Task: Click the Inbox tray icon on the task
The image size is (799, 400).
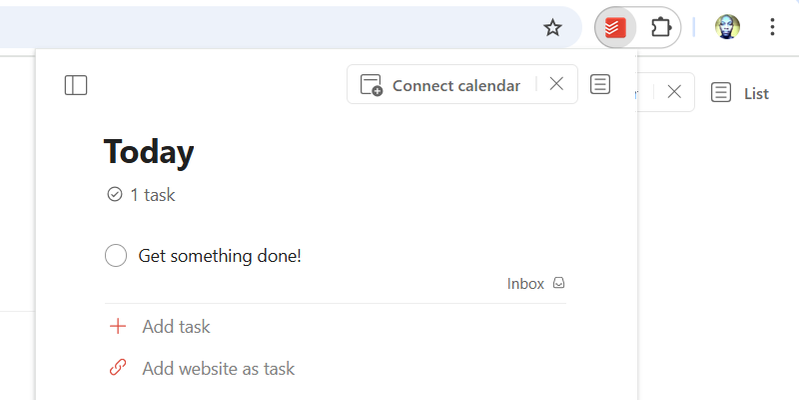Action: click(x=559, y=284)
